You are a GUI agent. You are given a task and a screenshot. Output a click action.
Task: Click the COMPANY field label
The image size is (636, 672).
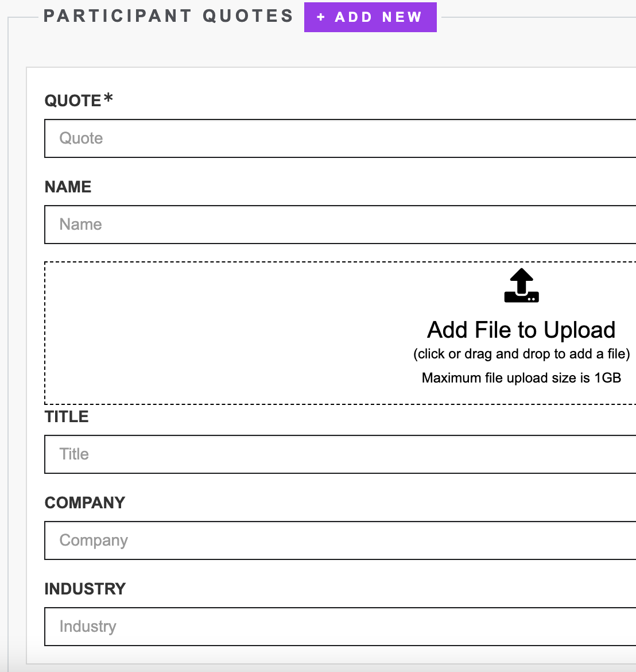85,503
